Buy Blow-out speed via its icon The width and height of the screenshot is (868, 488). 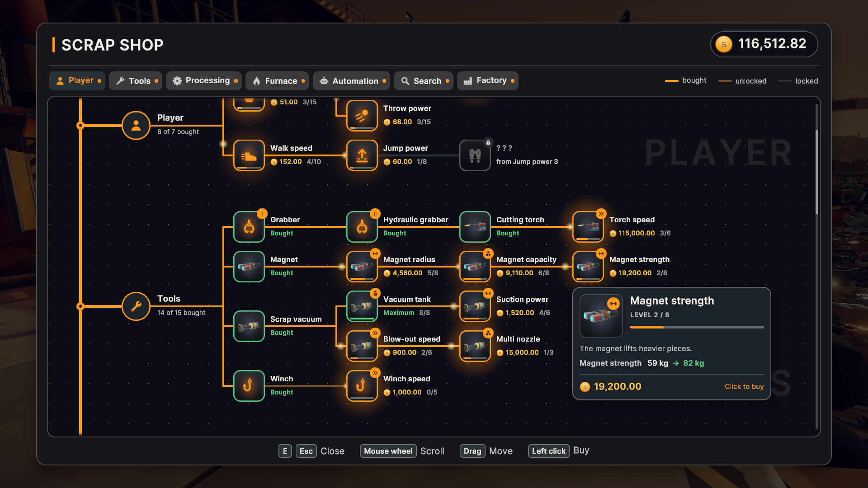[362, 346]
